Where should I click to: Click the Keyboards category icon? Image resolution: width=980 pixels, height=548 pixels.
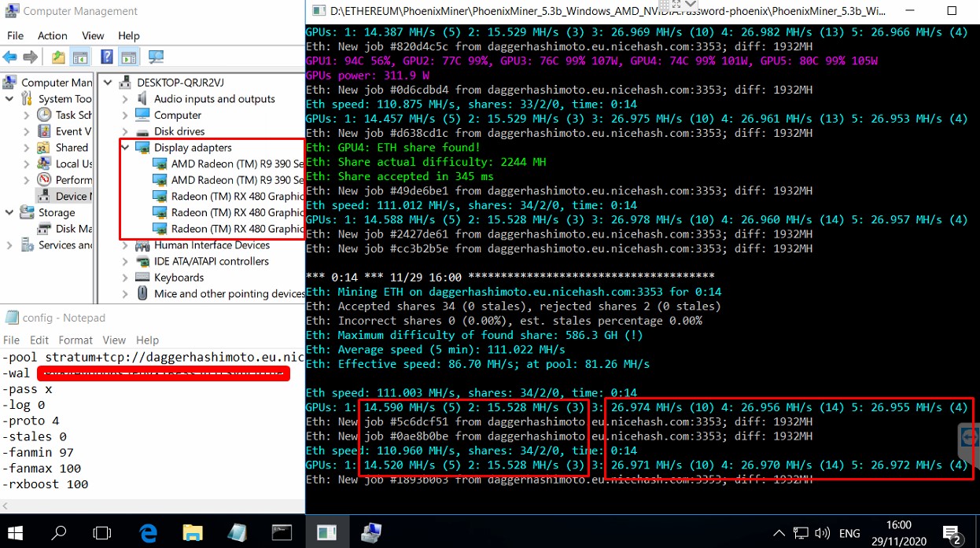(x=142, y=278)
